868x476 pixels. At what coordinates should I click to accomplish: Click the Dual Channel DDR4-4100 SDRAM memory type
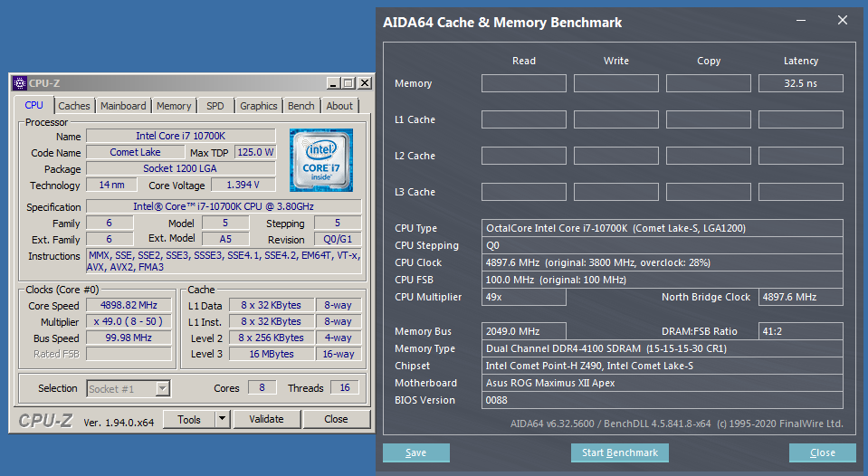[662, 348]
